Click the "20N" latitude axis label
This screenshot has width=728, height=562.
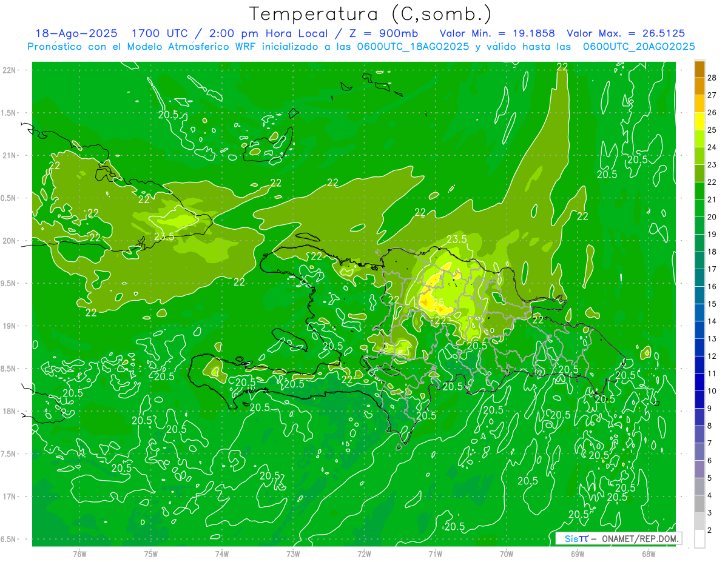(x=9, y=241)
